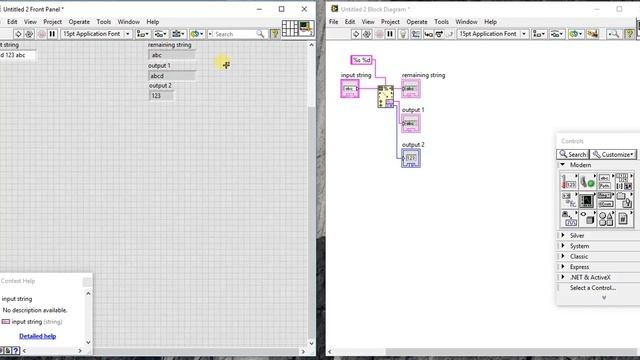Click the Step Over button
640x360 pixels.
439,34
